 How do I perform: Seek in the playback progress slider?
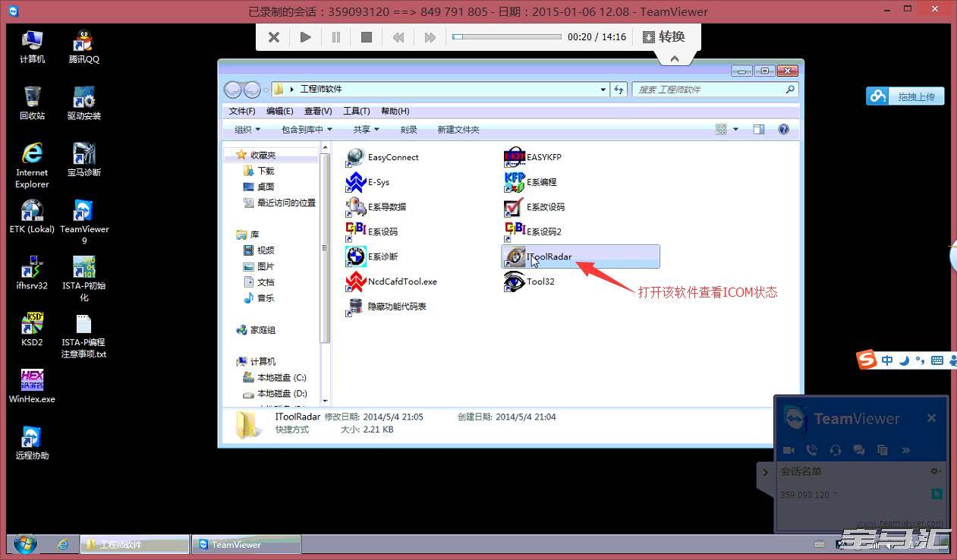507,36
